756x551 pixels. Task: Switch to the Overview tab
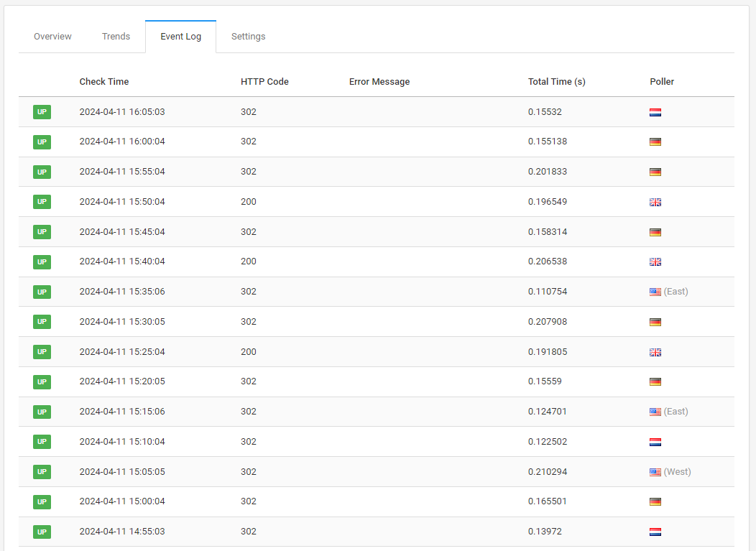point(52,37)
